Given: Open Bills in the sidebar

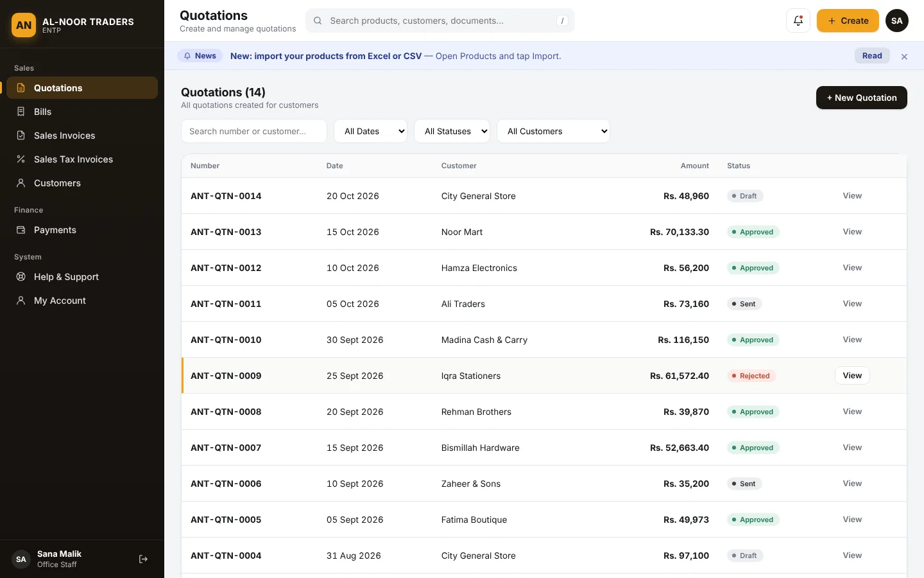Looking at the screenshot, I should [82, 112].
